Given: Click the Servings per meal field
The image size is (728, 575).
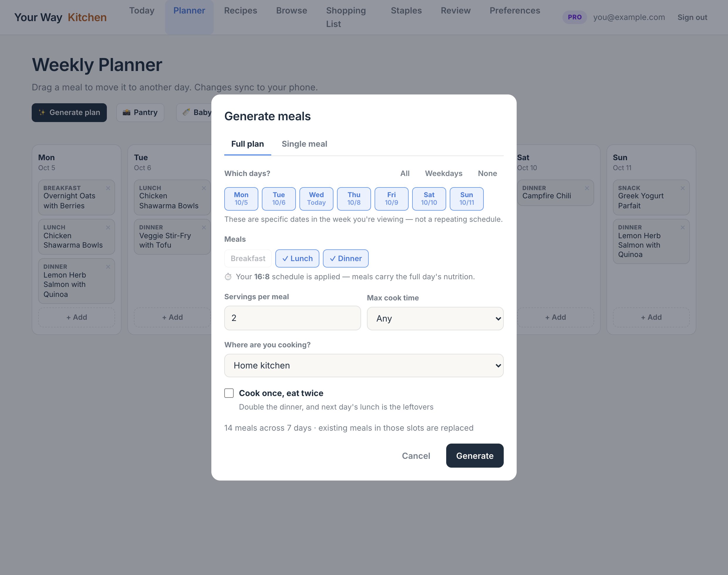Looking at the screenshot, I should pos(292,318).
